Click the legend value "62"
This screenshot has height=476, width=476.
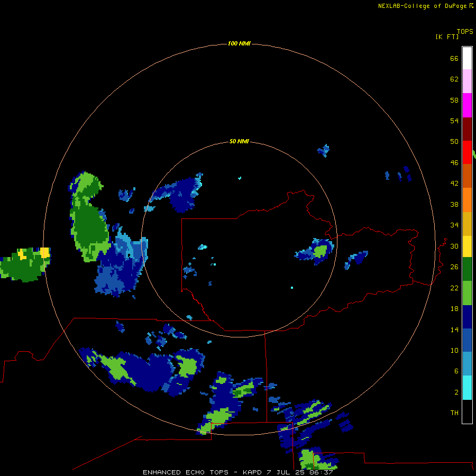pyautogui.click(x=454, y=79)
